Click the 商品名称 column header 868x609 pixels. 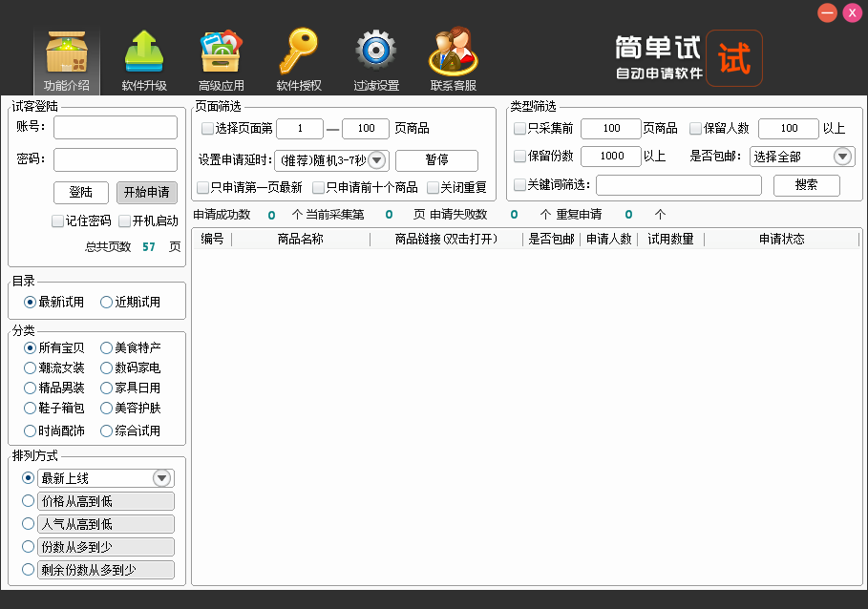(x=300, y=240)
